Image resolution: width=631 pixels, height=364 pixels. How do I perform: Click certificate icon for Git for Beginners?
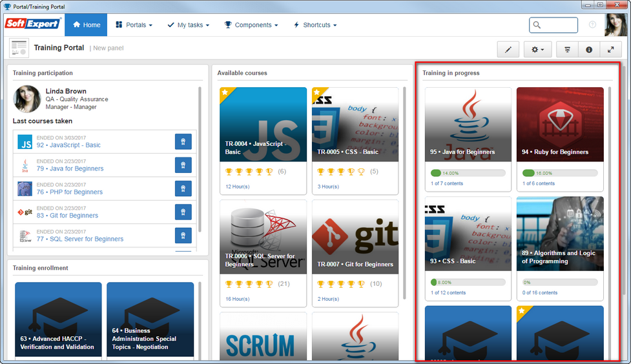[x=183, y=212]
